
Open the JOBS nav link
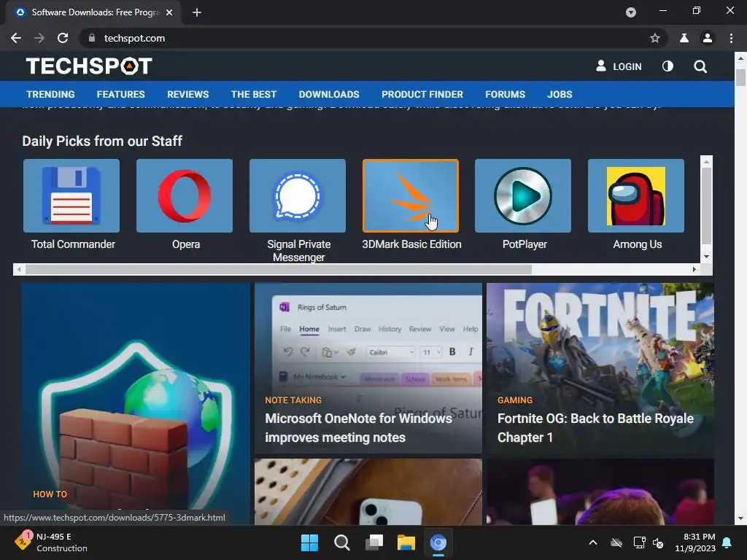[x=560, y=94]
